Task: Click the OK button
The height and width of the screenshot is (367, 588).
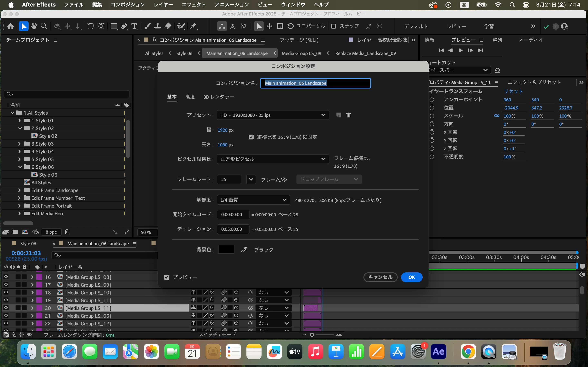Action: pos(411,277)
